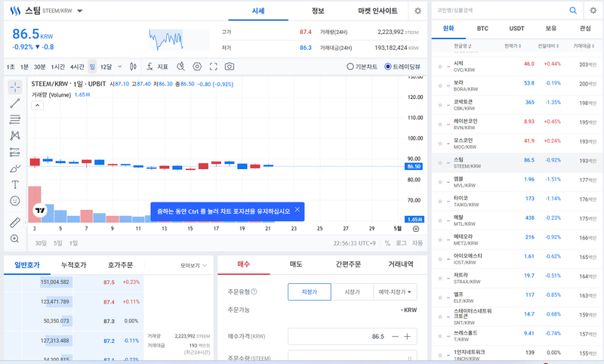Viewport: 604px width, 364px height.
Task: Open the BTC market tab
Action: coord(482,28)
